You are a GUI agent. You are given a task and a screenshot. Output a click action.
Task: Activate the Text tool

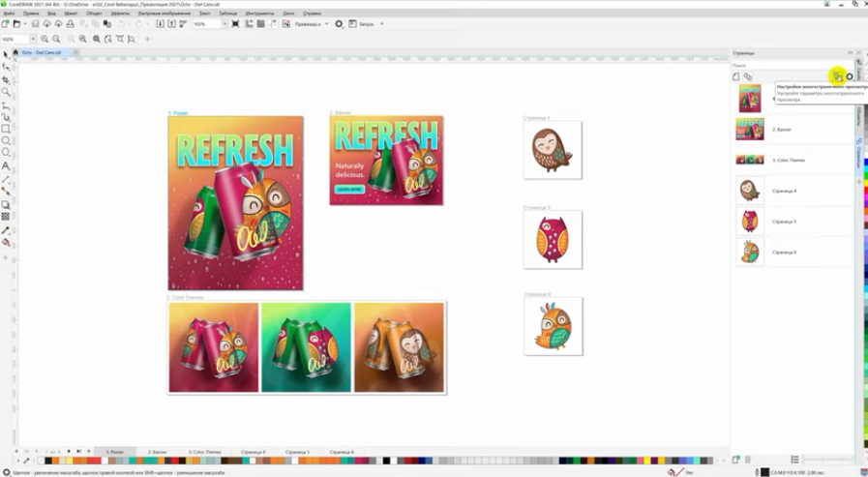coord(6,166)
